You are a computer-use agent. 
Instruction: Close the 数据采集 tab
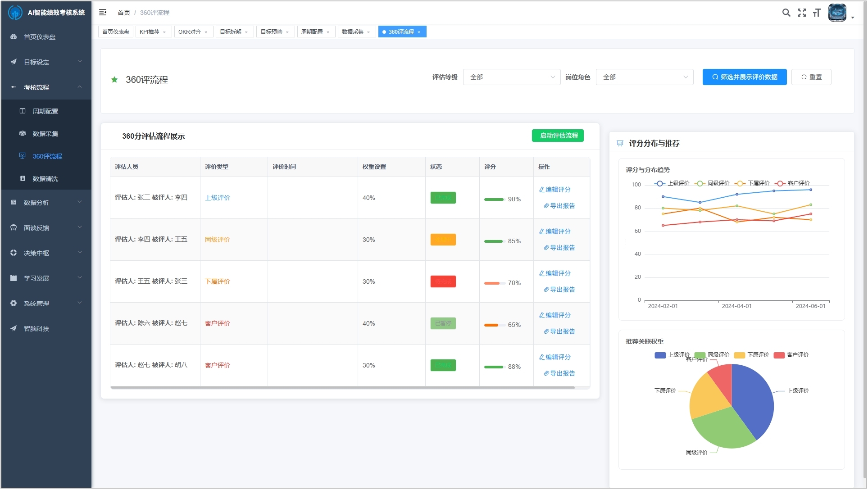(368, 32)
